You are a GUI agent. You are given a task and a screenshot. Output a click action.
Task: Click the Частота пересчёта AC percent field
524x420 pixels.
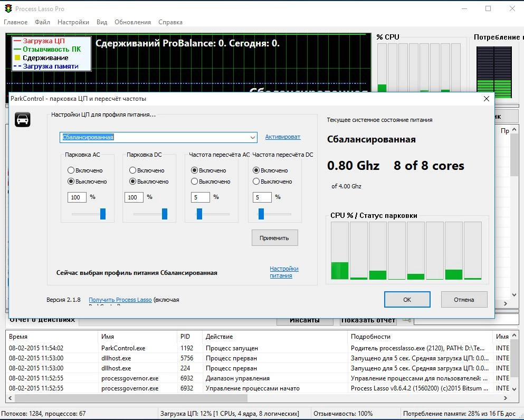click(201, 197)
